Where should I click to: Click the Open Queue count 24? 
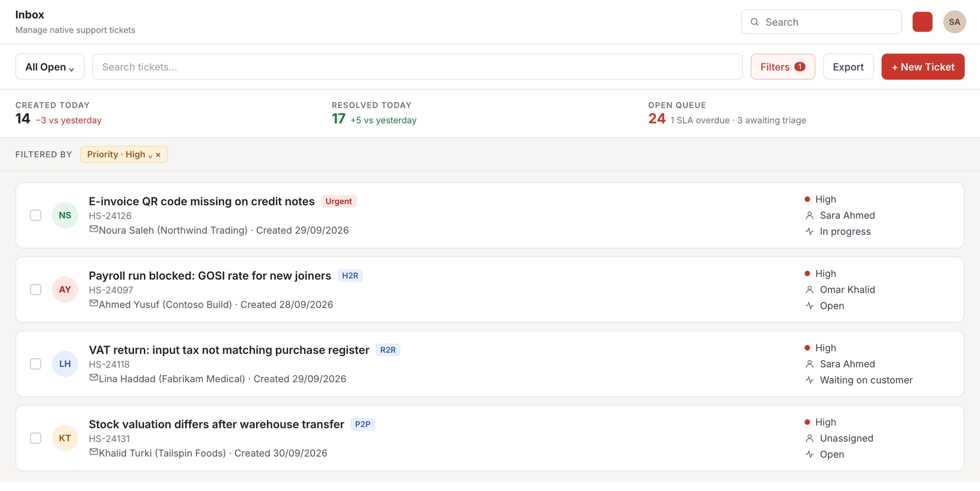point(657,119)
